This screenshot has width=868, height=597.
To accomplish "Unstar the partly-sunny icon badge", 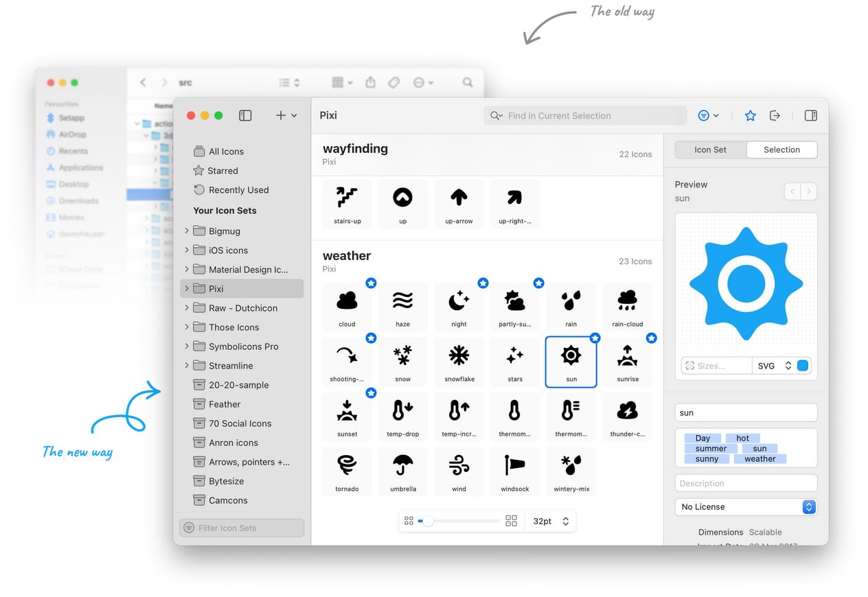I will [539, 283].
